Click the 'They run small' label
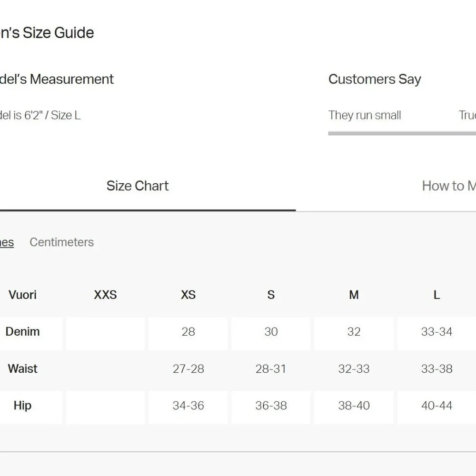Screen dimensions: 476x476 tap(365, 115)
